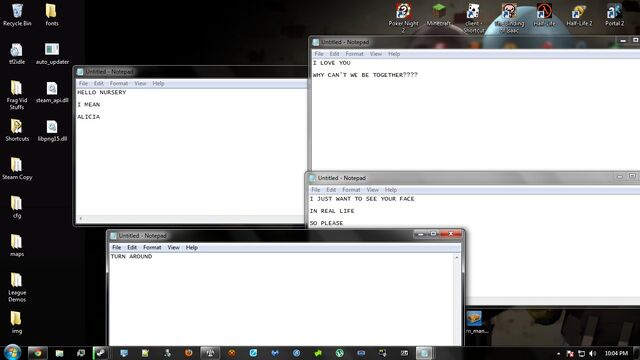Show hidden system tray icons arrow
This screenshot has width=640, height=360.
(558, 353)
